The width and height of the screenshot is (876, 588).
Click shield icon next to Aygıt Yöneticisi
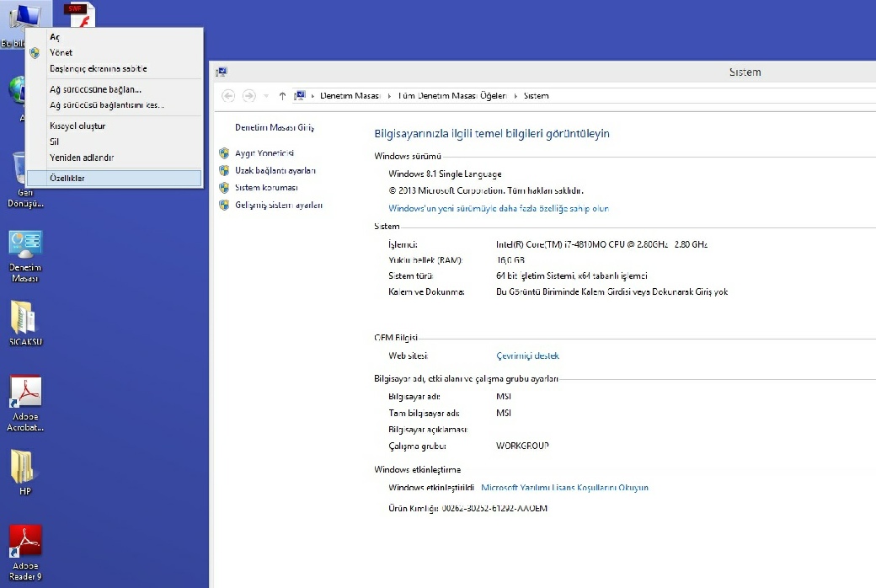point(224,153)
